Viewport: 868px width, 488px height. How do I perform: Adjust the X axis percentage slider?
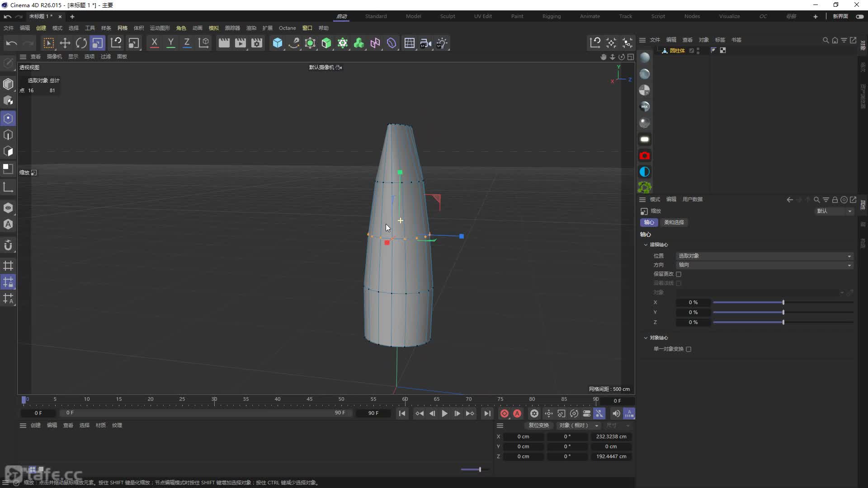[783, 302]
